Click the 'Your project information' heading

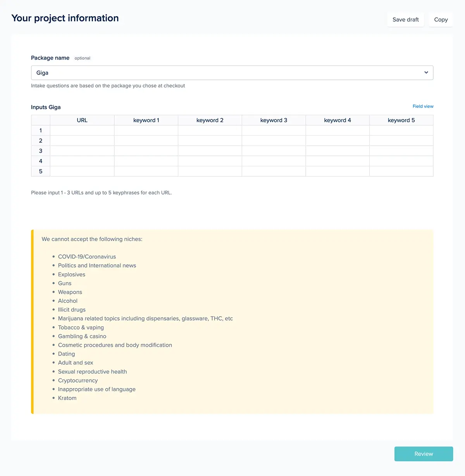point(65,18)
